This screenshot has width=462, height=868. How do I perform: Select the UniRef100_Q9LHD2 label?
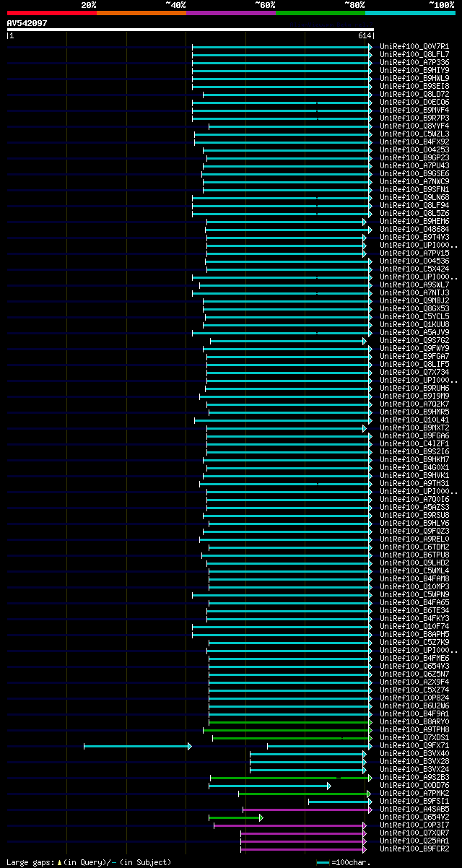414,563
